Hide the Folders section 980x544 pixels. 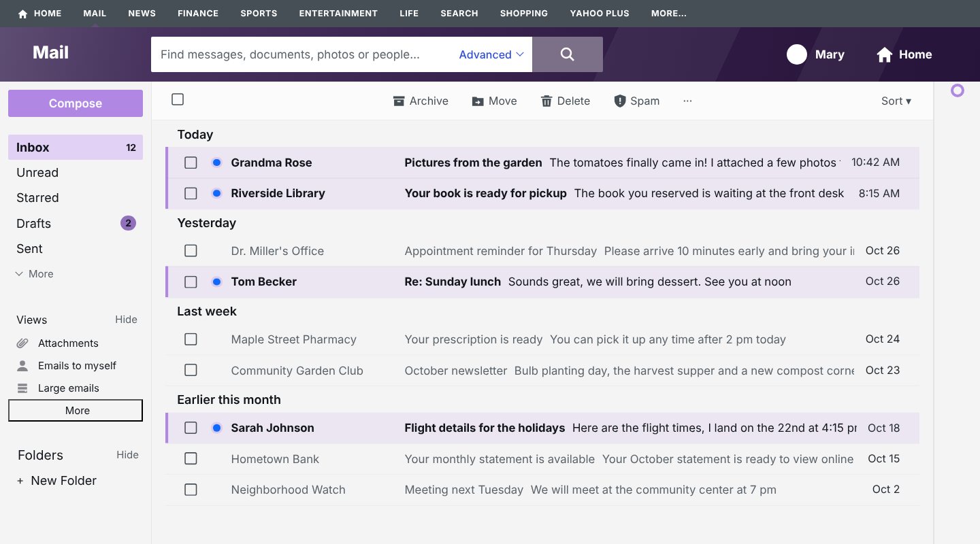pyautogui.click(x=127, y=455)
